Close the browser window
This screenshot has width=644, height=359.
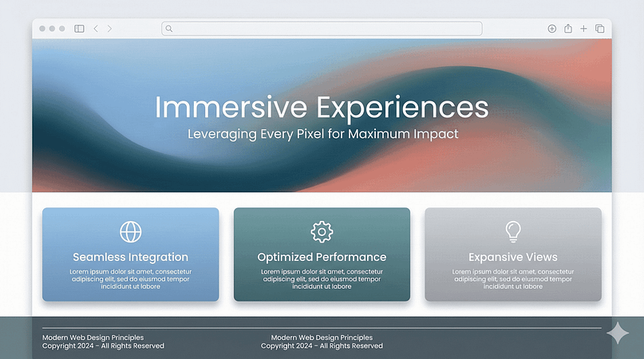(x=41, y=29)
